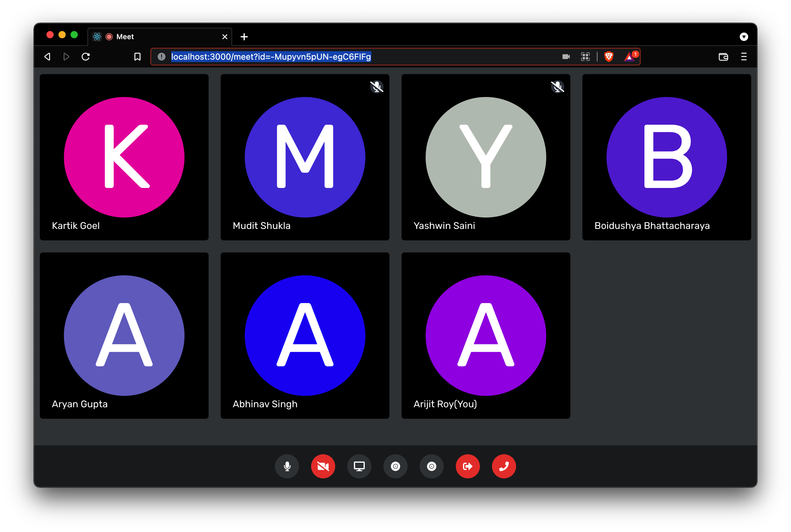
Task: Click Mudit Shukla's muted microphone indicator
Action: pos(377,87)
